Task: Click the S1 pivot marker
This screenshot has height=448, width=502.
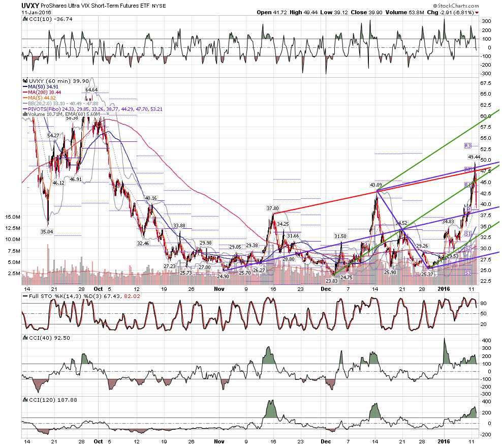Action: point(468,233)
